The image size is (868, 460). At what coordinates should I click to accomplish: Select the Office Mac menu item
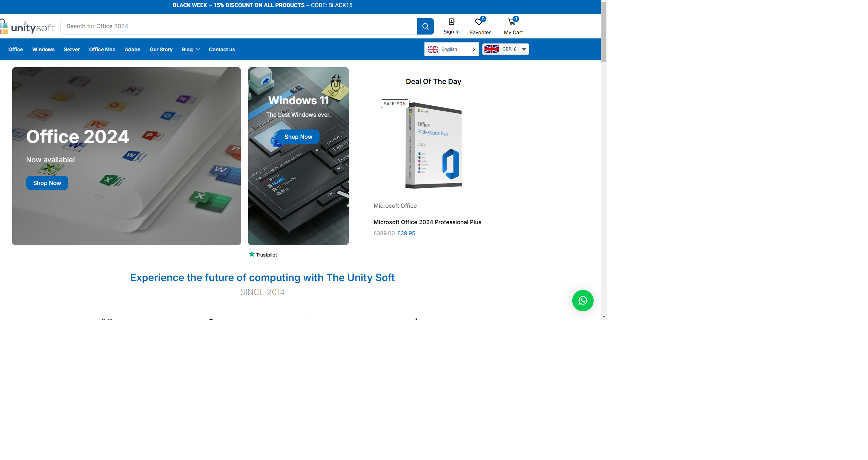point(102,49)
